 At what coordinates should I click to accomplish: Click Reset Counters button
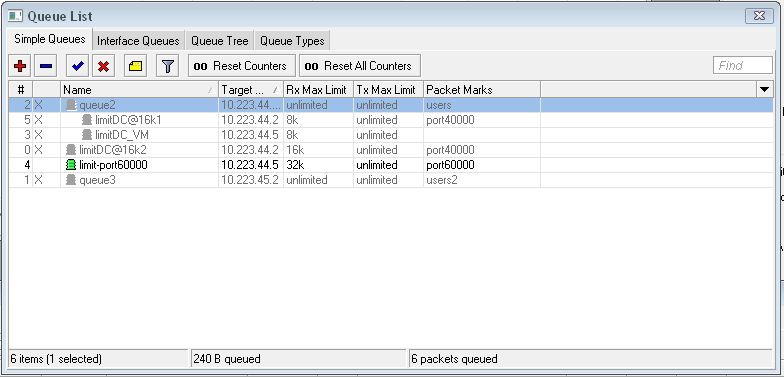242,66
